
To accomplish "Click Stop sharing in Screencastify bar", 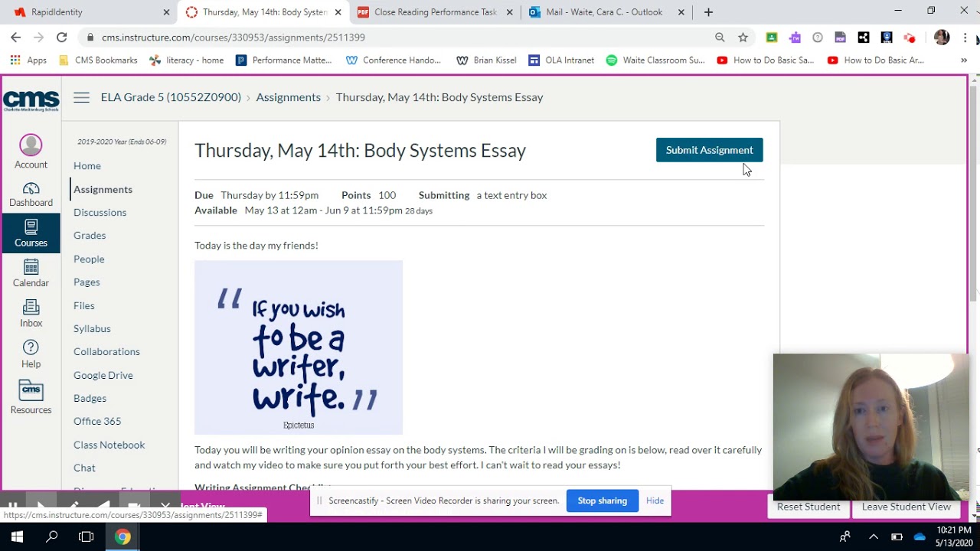I will pos(602,500).
